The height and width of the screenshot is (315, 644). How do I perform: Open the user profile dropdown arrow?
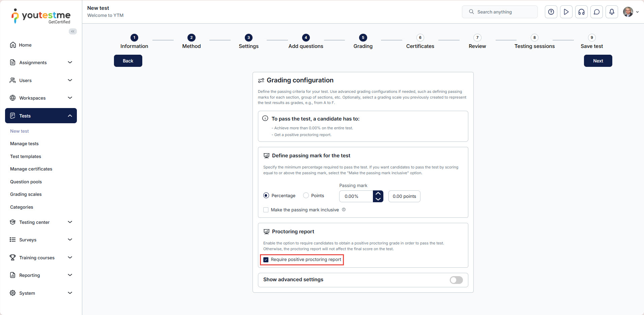[637, 12]
